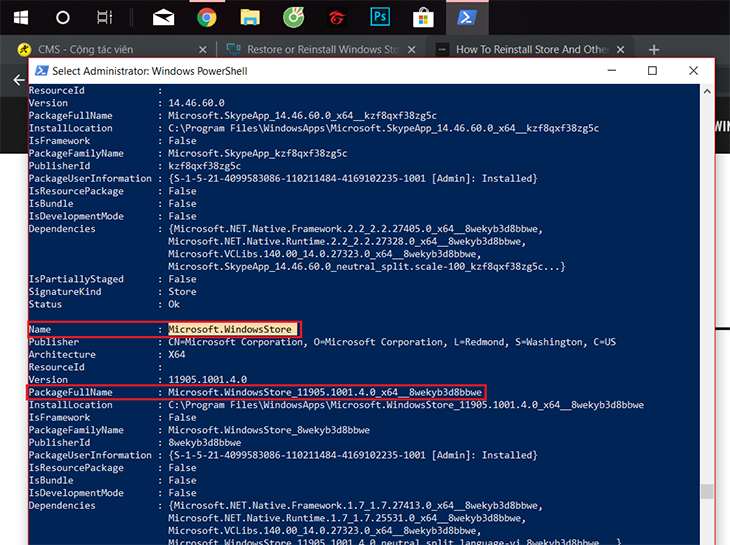
Task: Open File Explorer from the taskbar
Action: pos(250,18)
